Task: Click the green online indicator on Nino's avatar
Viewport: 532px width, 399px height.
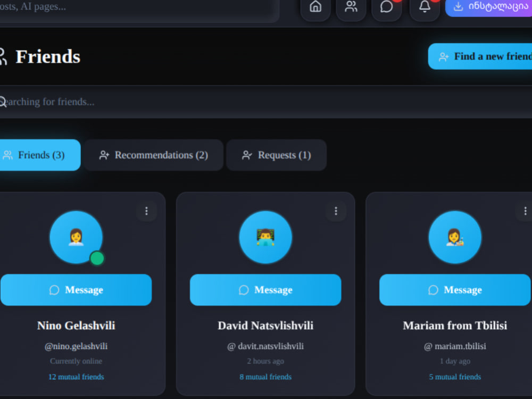Action: pos(97,258)
